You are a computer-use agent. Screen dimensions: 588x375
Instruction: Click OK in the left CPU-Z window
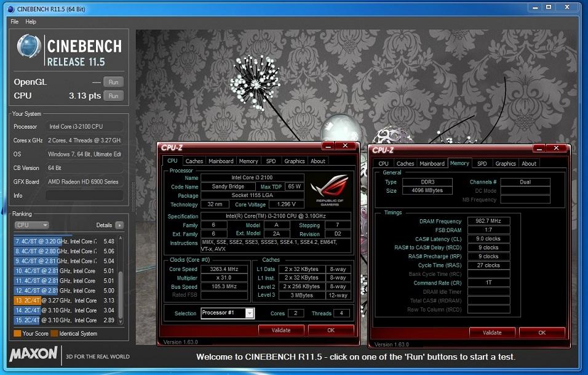(331, 330)
